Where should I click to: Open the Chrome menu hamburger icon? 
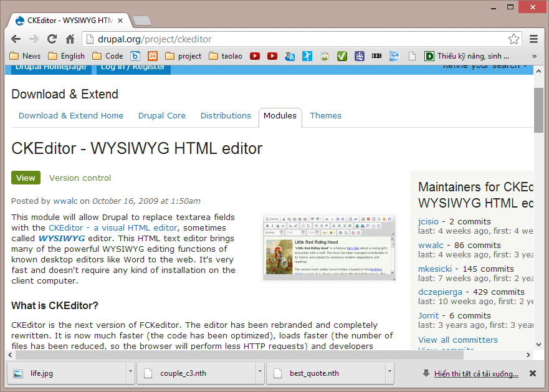[533, 39]
